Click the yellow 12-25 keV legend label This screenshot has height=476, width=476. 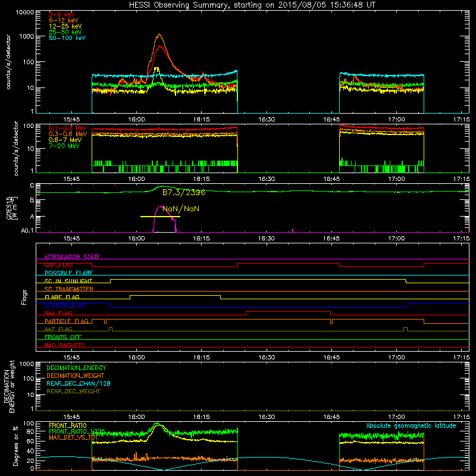(x=65, y=26)
